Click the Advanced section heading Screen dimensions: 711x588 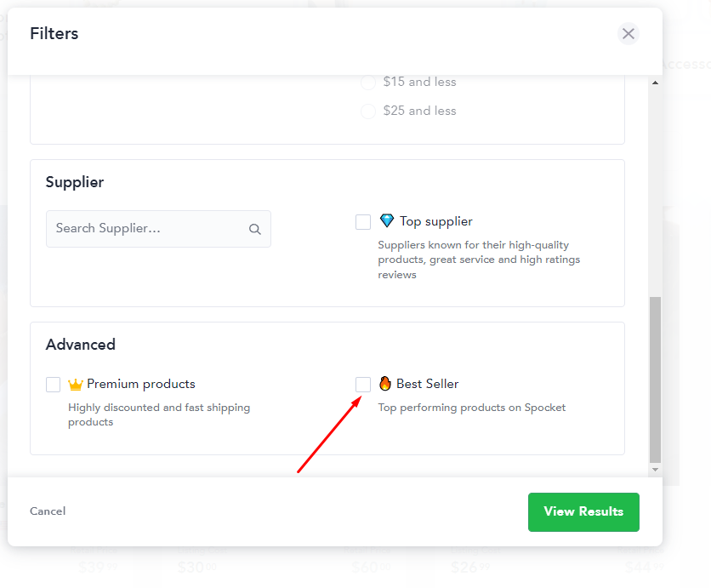point(81,345)
